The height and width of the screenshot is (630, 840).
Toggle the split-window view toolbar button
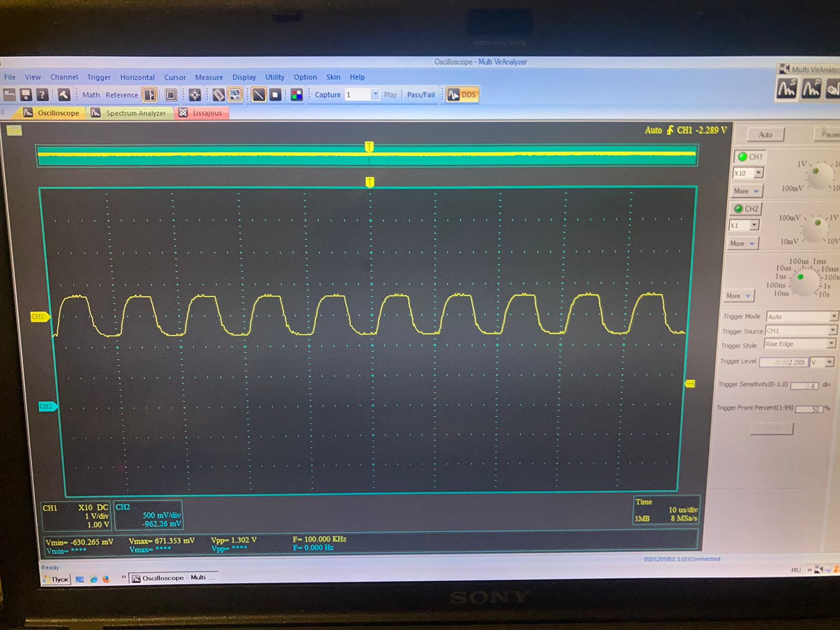pos(150,95)
